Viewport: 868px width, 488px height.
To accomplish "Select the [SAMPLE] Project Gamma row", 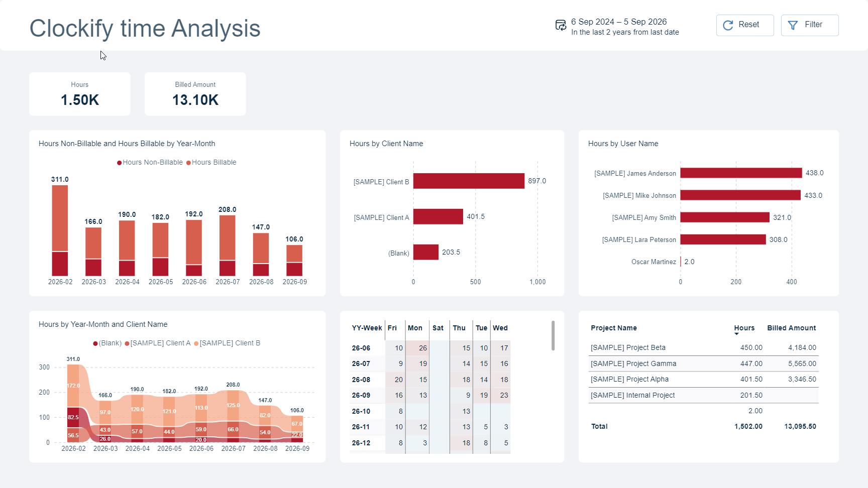I will click(x=703, y=363).
